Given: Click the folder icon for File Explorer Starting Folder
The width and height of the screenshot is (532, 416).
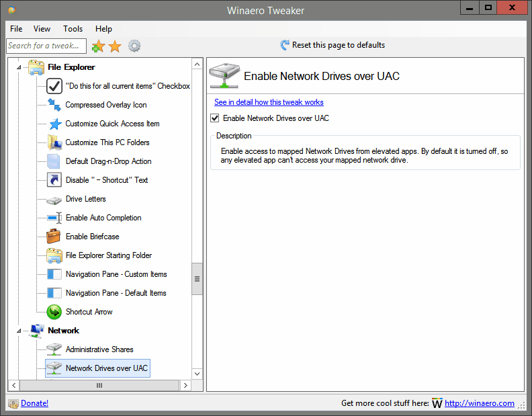Looking at the screenshot, I should click(x=54, y=255).
